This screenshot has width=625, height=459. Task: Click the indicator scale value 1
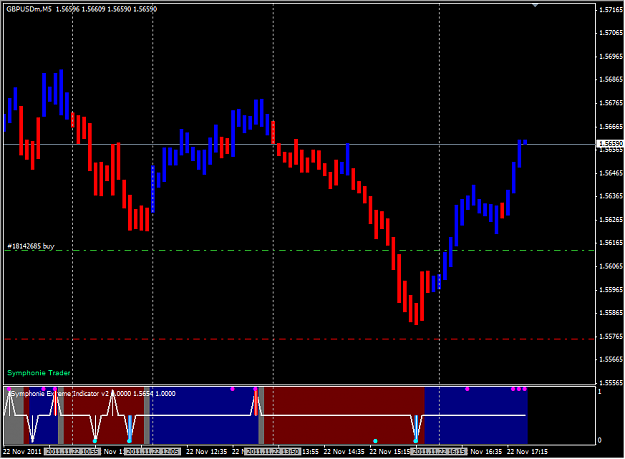(600, 392)
